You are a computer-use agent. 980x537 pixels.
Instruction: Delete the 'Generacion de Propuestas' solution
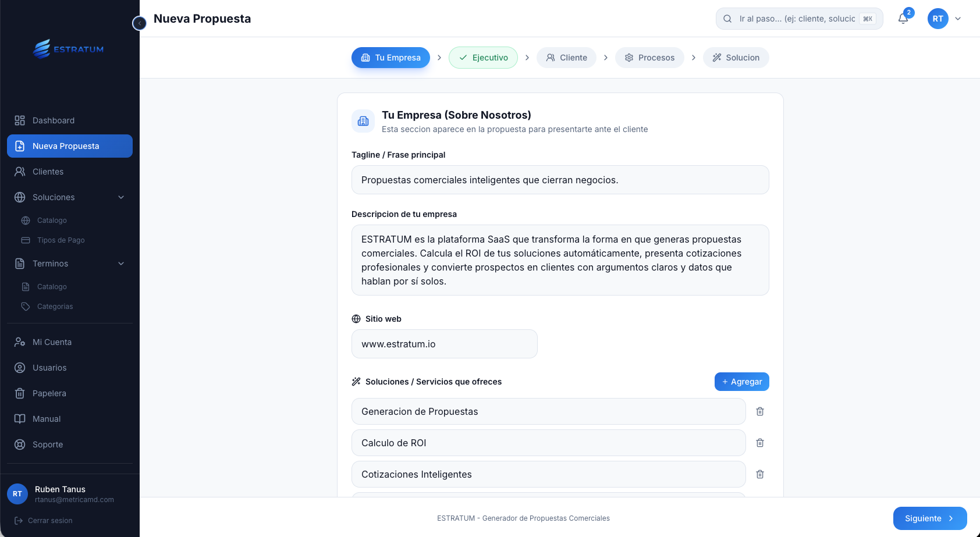[x=759, y=411]
